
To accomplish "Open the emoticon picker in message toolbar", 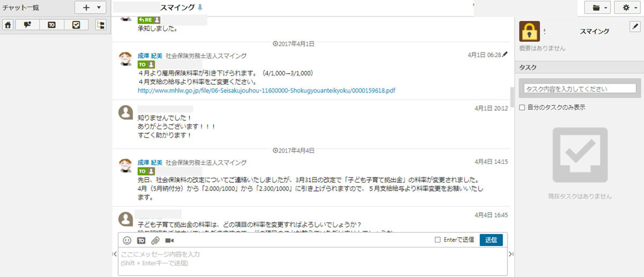I will pyautogui.click(x=127, y=240).
